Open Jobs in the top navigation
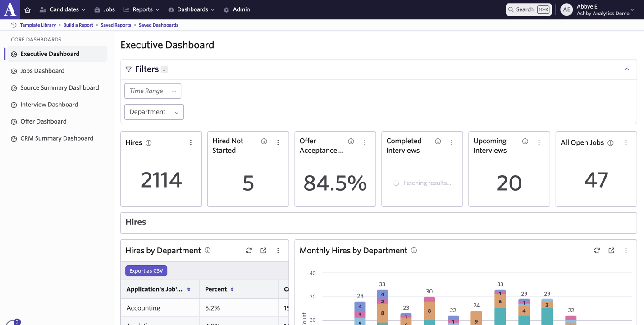 coord(105,9)
